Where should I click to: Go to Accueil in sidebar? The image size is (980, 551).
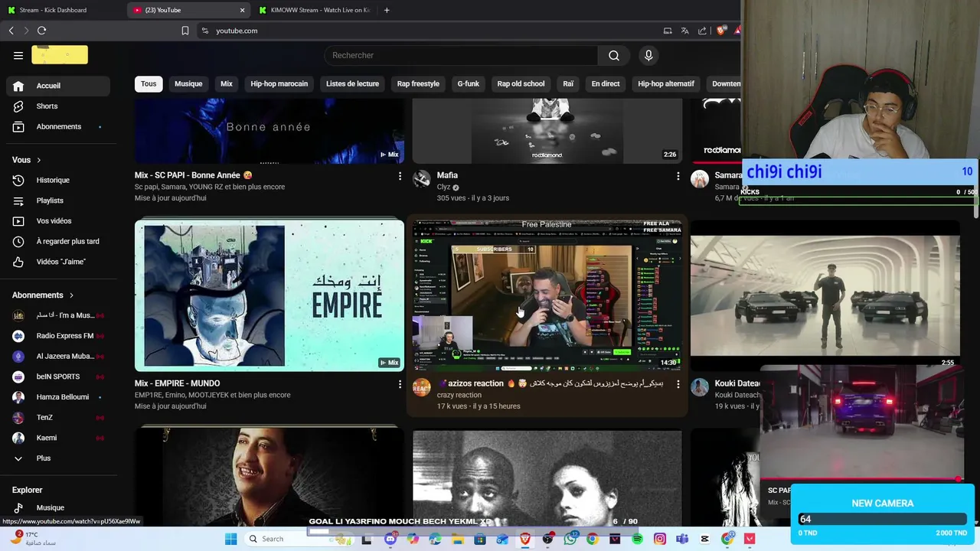(58, 86)
